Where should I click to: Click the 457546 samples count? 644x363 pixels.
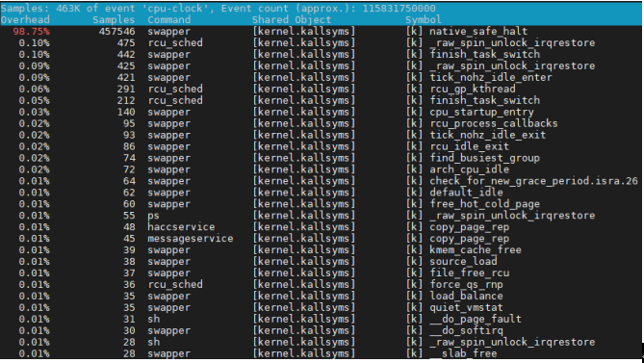[116, 31]
